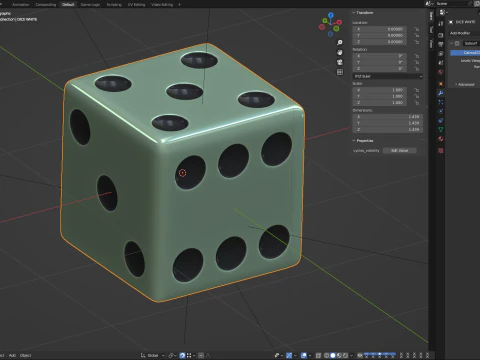The width and height of the screenshot is (480, 360).
Task: Click the red X axis on navigation gizmo
Action: pyautogui.click(x=339, y=22)
